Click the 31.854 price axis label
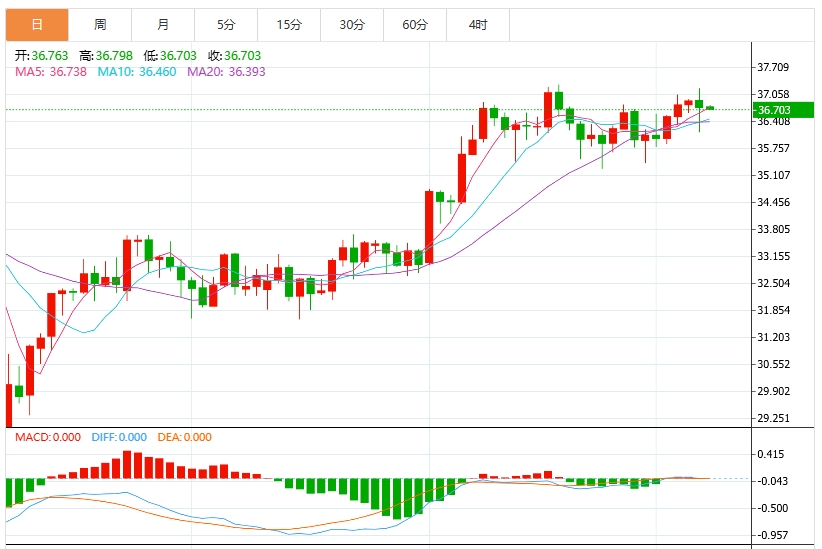The height and width of the screenshot is (549, 822). point(773,310)
